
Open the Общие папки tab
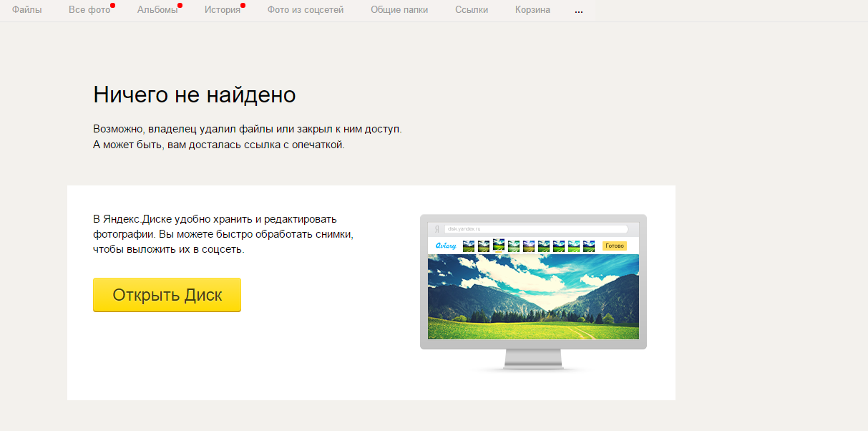(x=399, y=10)
